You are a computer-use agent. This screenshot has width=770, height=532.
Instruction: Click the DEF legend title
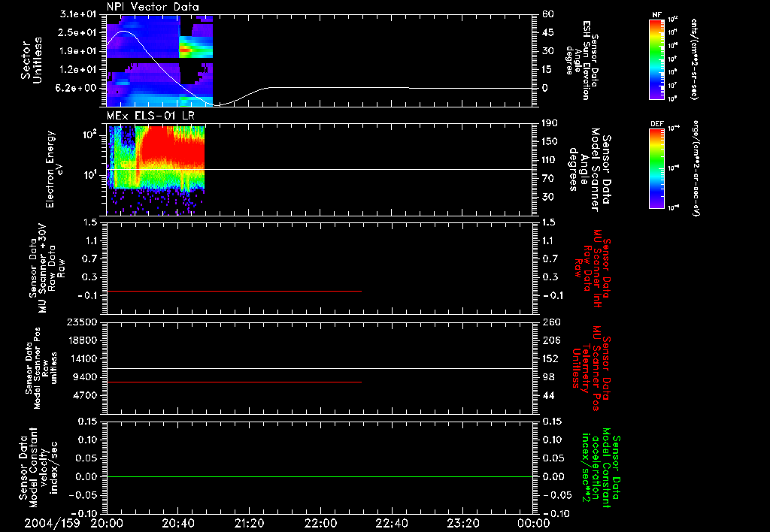pos(657,124)
